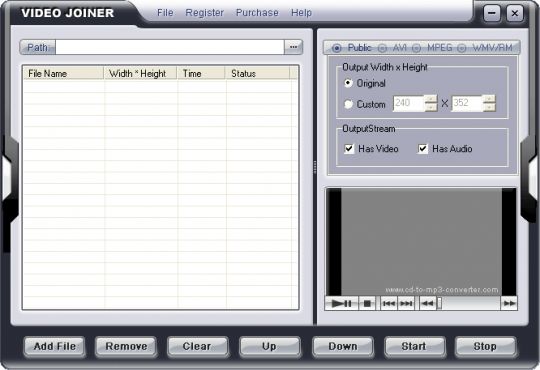Click the File Name column header
This screenshot has width=540, height=370.
(x=63, y=73)
